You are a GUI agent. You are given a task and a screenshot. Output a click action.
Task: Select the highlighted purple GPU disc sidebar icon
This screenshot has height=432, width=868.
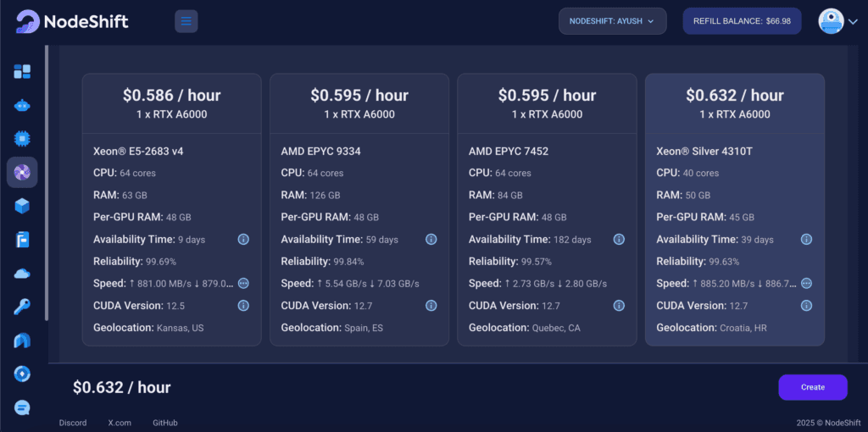point(22,172)
